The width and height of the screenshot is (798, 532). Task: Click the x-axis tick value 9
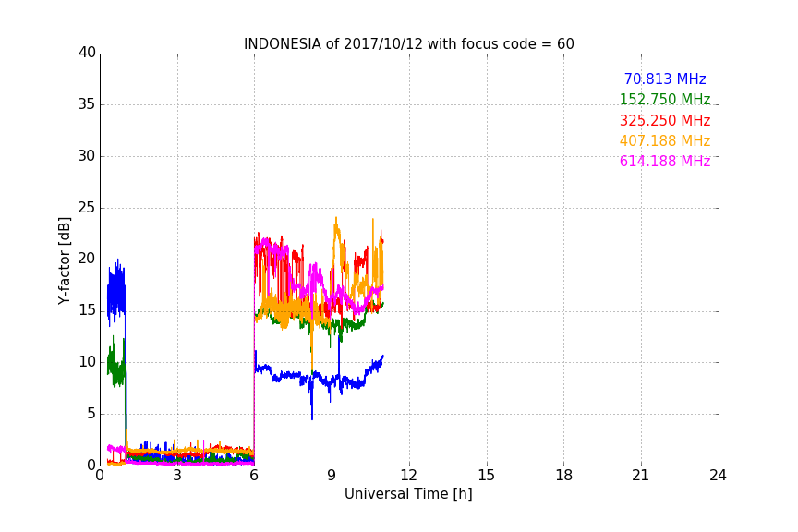pos(332,476)
